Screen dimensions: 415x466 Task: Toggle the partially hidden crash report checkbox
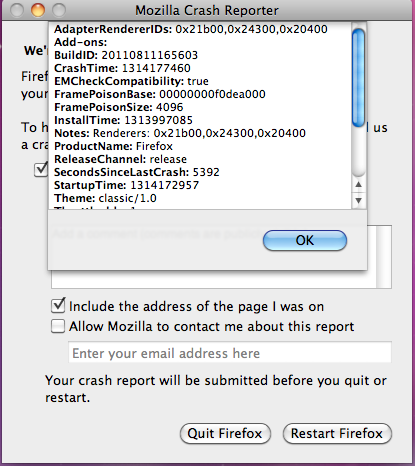(41, 169)
